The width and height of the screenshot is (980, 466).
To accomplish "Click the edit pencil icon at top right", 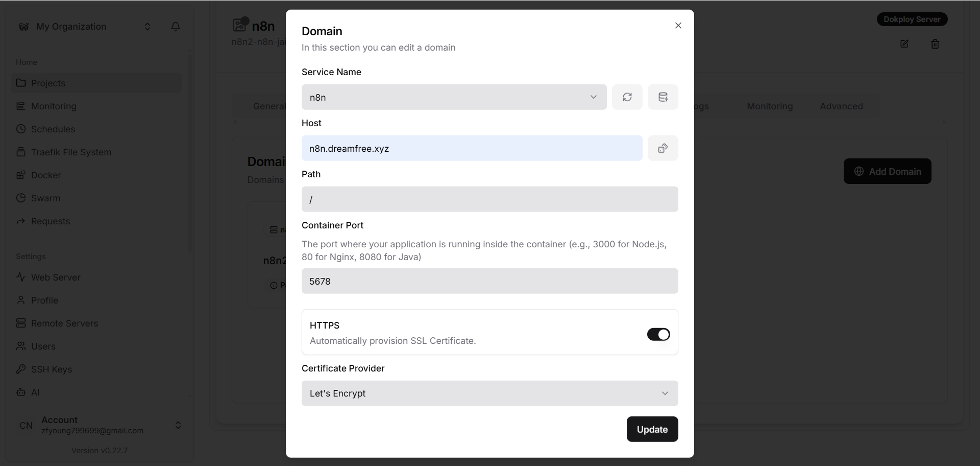I will click(904, 44).
